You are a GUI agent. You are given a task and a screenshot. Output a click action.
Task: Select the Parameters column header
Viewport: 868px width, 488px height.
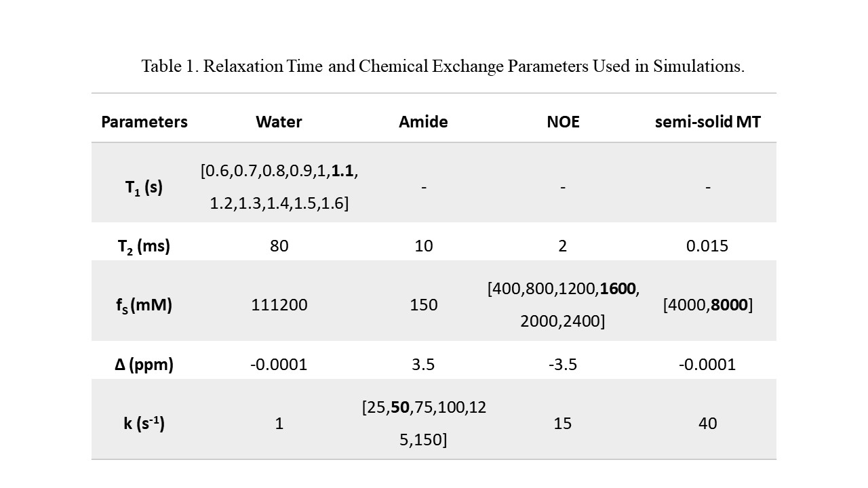144,122
